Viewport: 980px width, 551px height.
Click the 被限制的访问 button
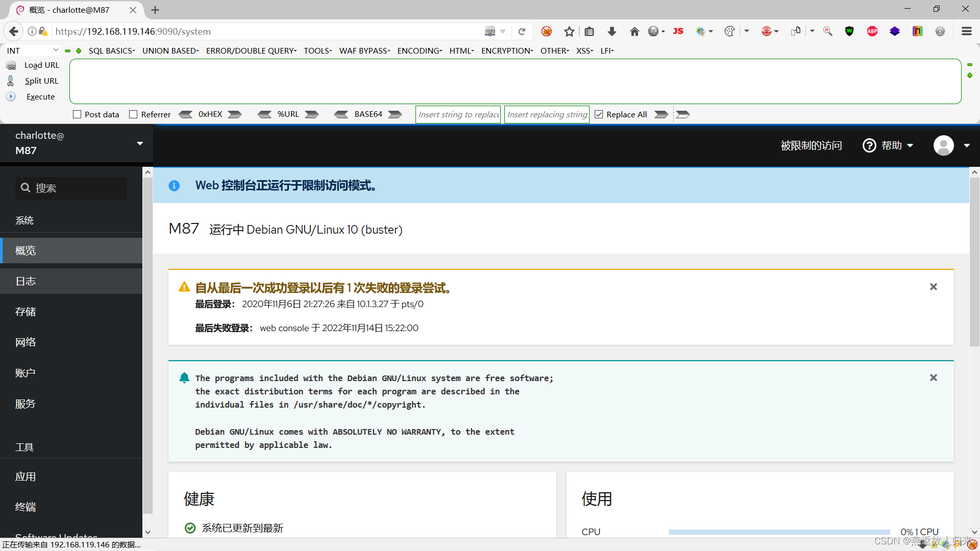point(811,145)
